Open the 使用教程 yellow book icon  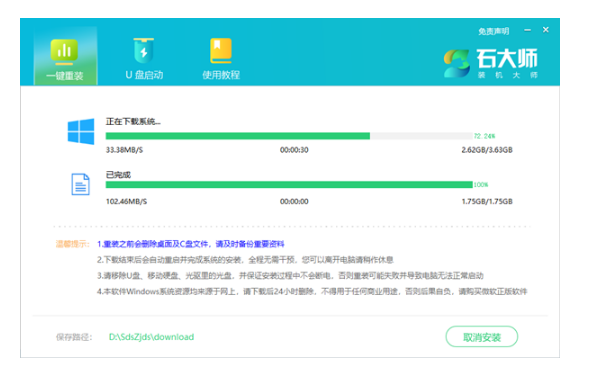coord(221,50)
